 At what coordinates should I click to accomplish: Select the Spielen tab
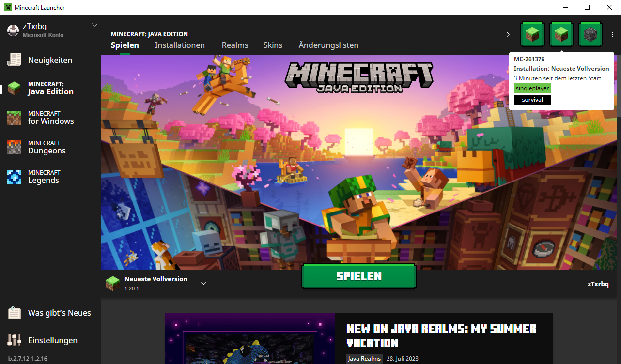click(125, 45)
